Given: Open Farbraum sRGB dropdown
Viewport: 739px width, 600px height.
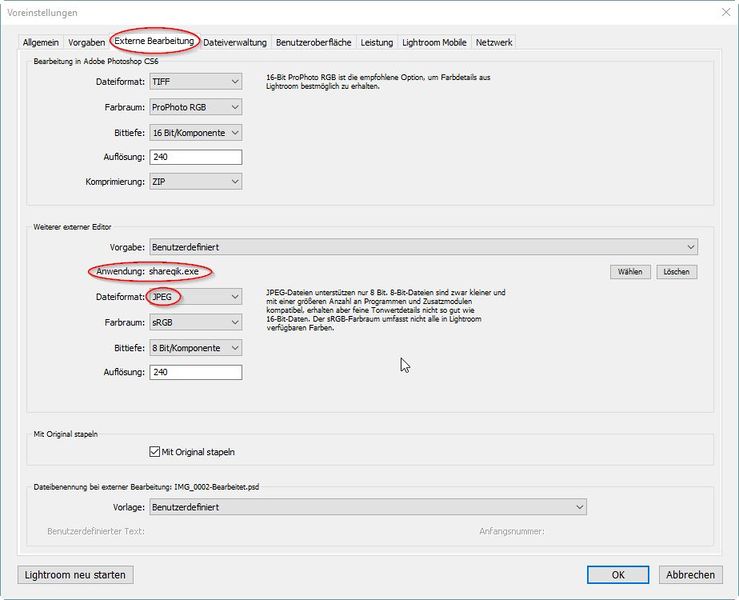Looking at the screenshot, I should (196, 322).
